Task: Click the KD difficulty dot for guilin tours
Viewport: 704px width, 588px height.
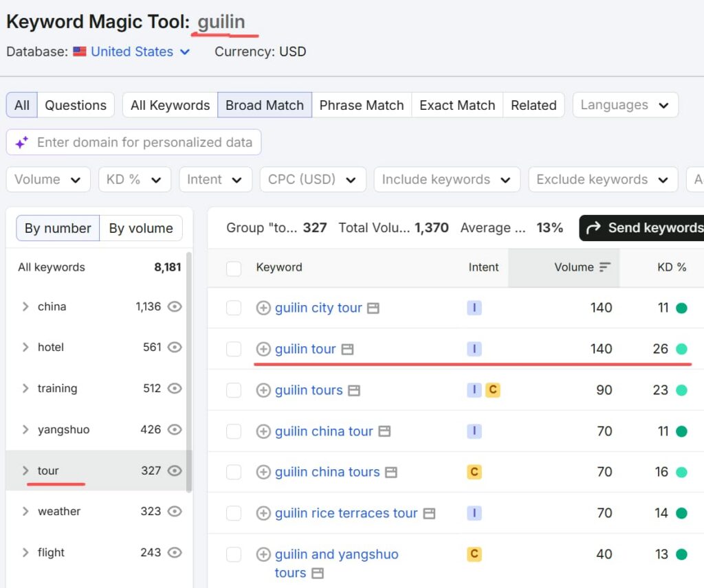Action: tap(681, 390)
